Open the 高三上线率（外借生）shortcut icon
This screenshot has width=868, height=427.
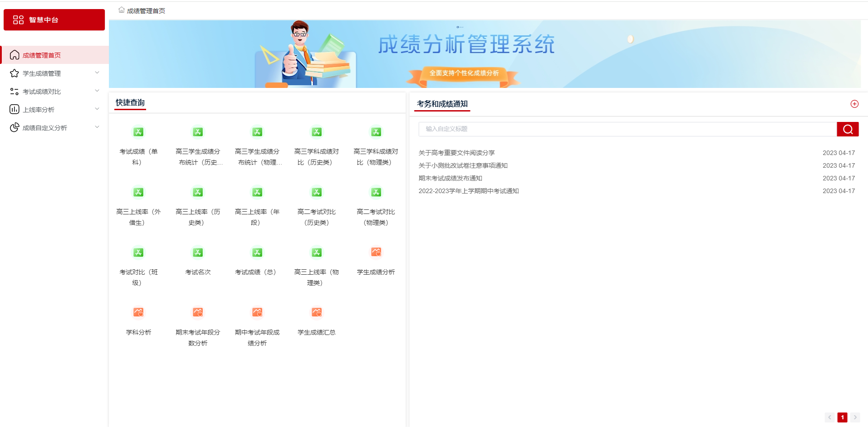tap(138, 193)
